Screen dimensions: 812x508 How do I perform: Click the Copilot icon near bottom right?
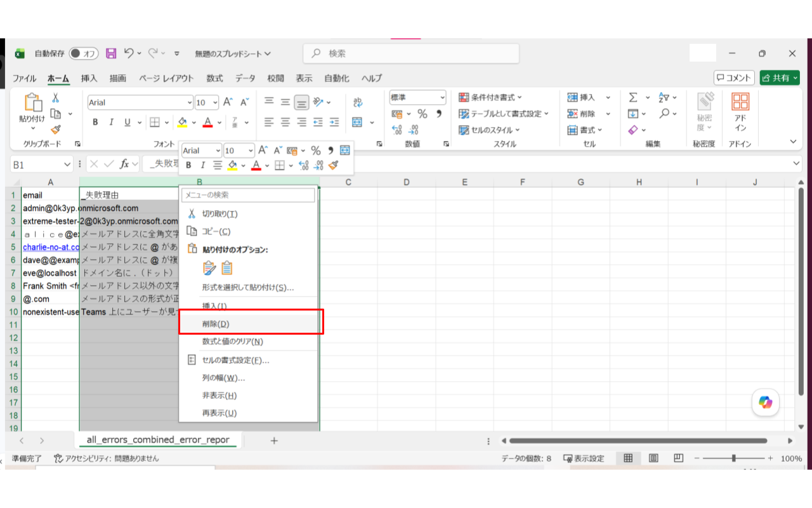(x=766, y=402)
